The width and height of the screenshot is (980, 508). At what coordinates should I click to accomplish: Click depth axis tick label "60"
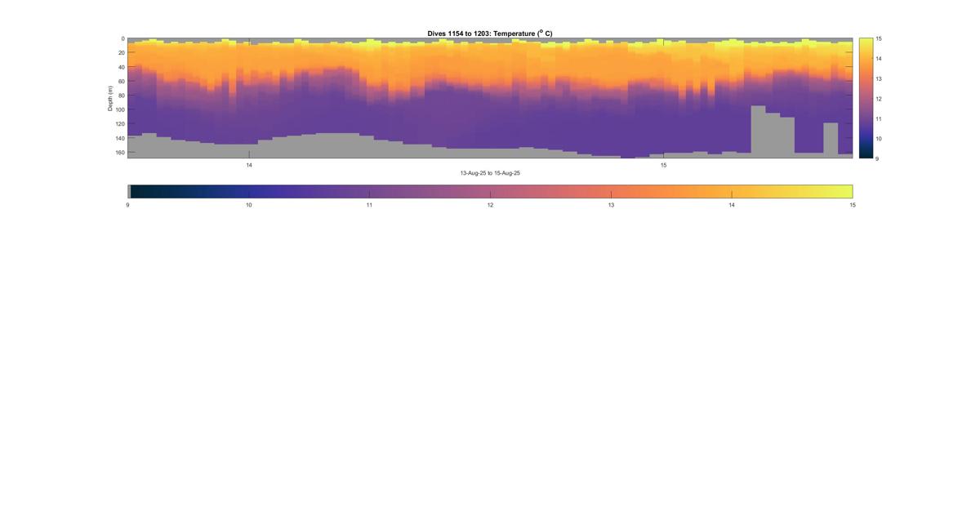coord(121,81)
